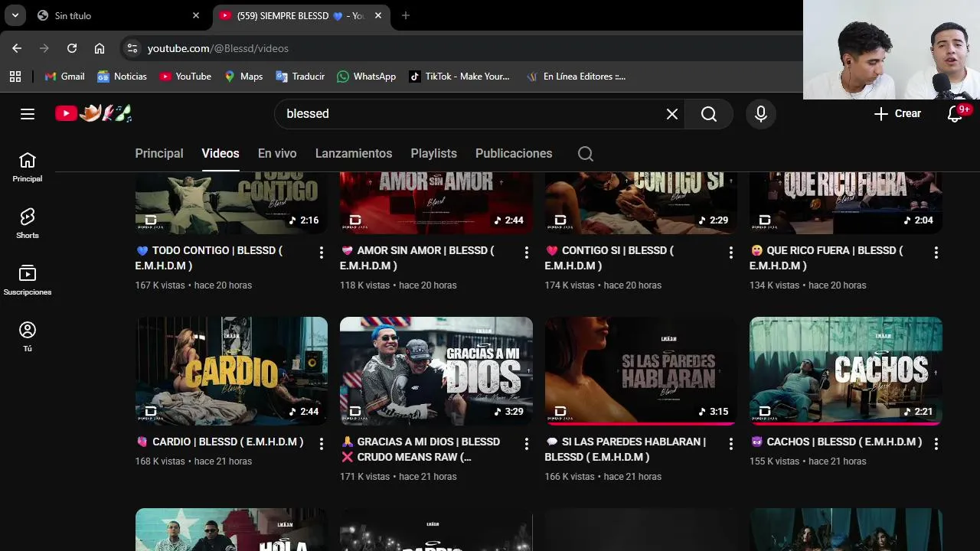
Task: Open options menu for CONTIGO SI video
Action: [731, 253]
